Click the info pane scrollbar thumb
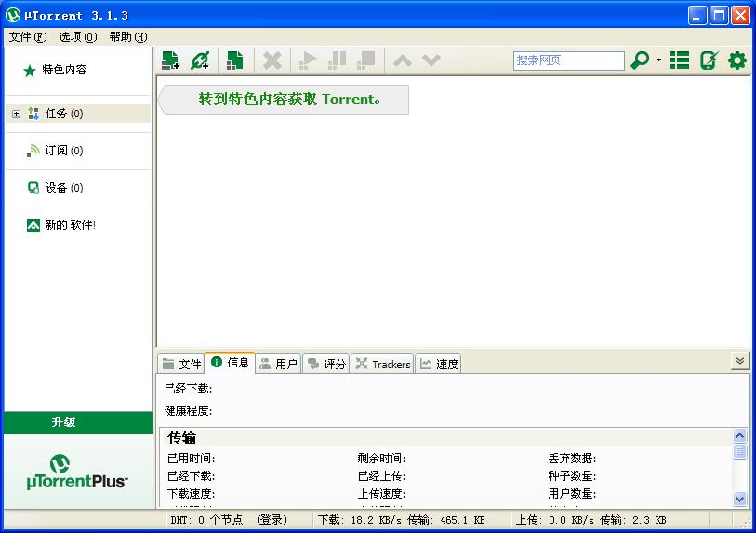Viewport: 756px width, 533px height. [739, 452]
